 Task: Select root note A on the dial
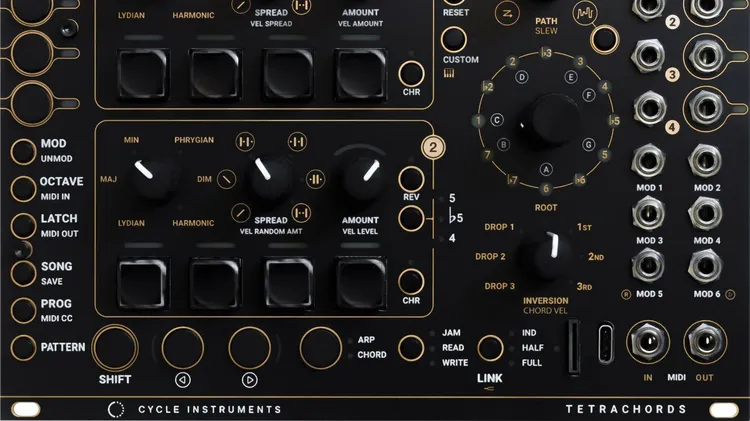546,169
